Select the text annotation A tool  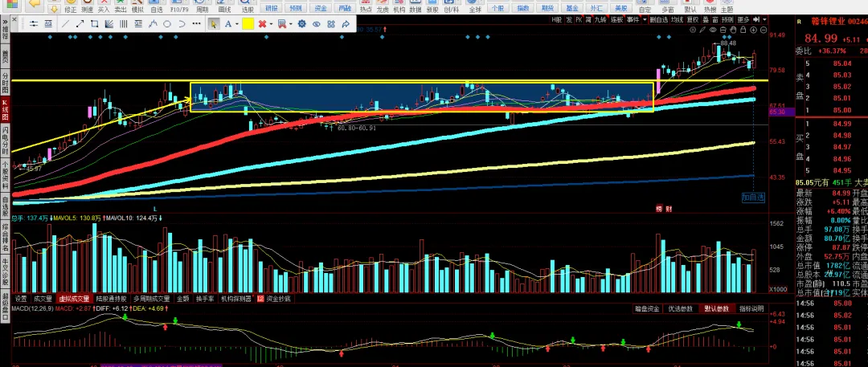pos(228,24)
